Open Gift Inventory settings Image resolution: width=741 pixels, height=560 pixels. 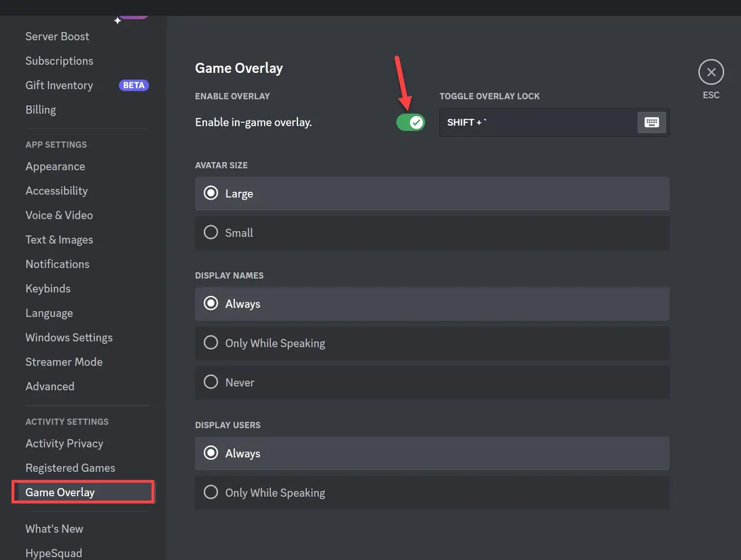point(59,85)
